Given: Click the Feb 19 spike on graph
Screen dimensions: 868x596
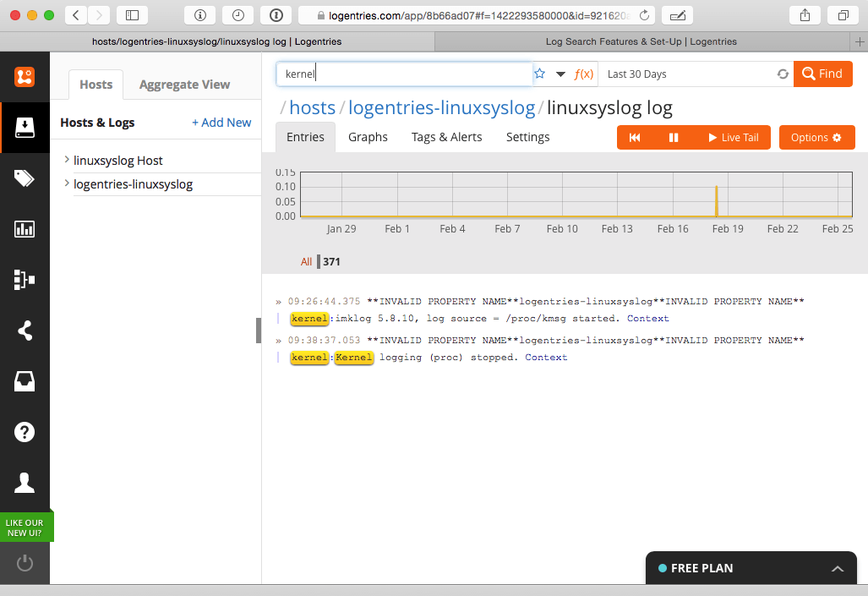Looking at the screenshot, I should [717, 201].
